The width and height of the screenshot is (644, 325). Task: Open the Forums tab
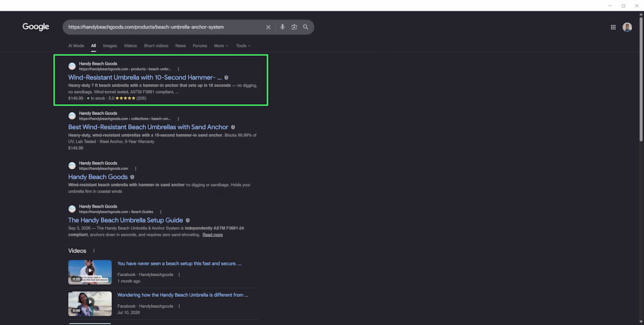pyautogui.click(x=200, y=46)
